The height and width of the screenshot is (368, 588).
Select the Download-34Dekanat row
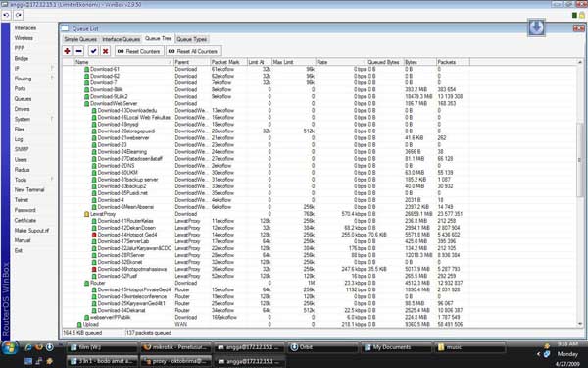(x=266, y=310)
